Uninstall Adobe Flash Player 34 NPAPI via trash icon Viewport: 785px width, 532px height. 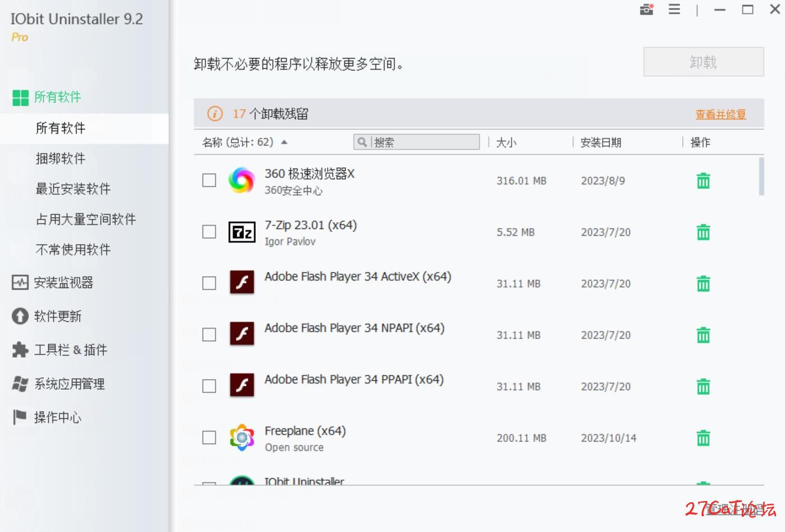pyautogui.click(x=703, y=335)
